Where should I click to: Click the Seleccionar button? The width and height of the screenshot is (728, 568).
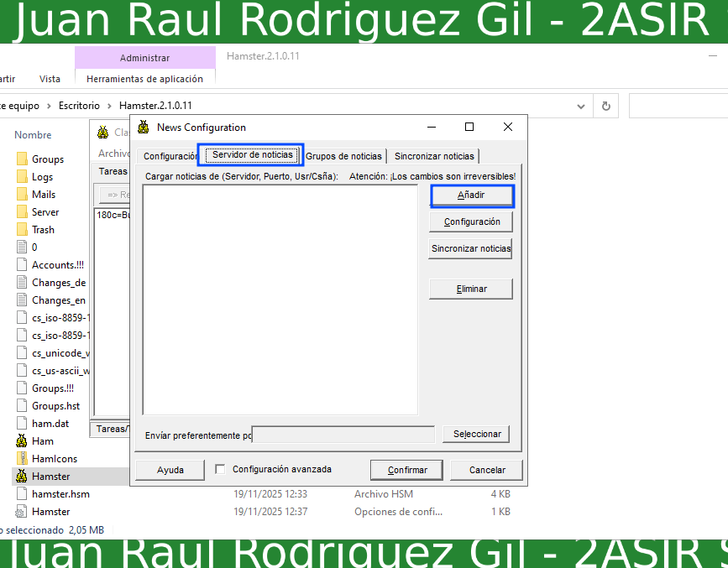click(476, 434)
